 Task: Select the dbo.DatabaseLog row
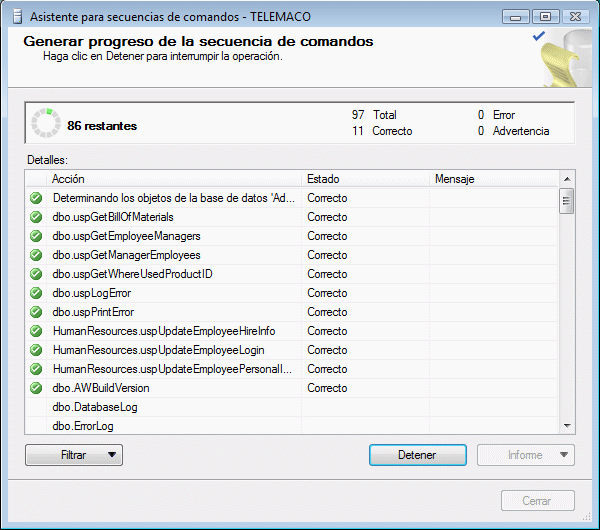click(x=292, y=407)
